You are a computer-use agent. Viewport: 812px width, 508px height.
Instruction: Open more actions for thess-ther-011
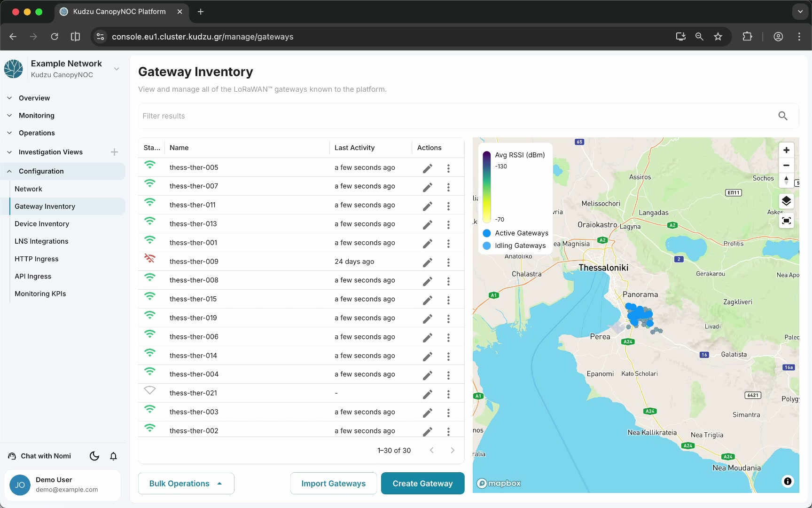pos(448,206)
